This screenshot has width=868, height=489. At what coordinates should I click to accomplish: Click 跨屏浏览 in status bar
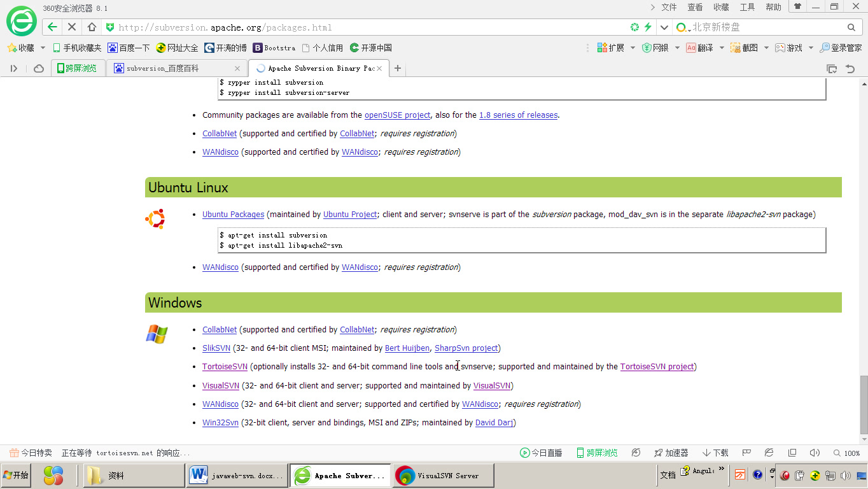(597, 453)
